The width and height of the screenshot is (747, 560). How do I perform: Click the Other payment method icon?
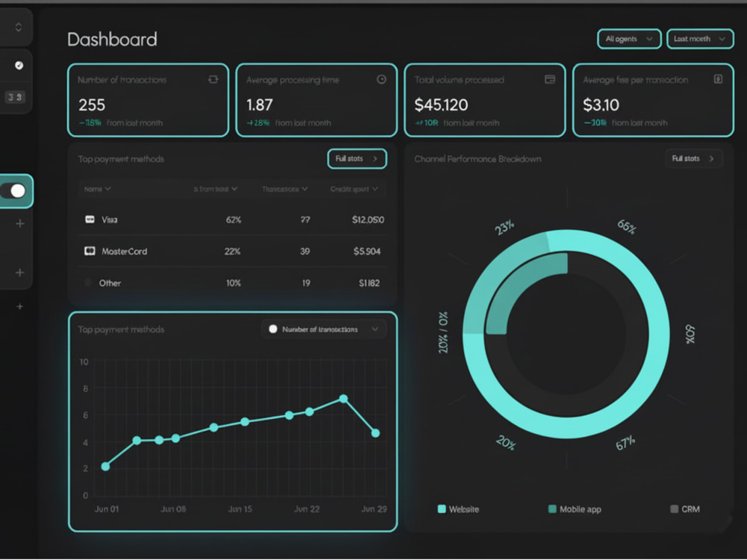click(x=87, y=282)
